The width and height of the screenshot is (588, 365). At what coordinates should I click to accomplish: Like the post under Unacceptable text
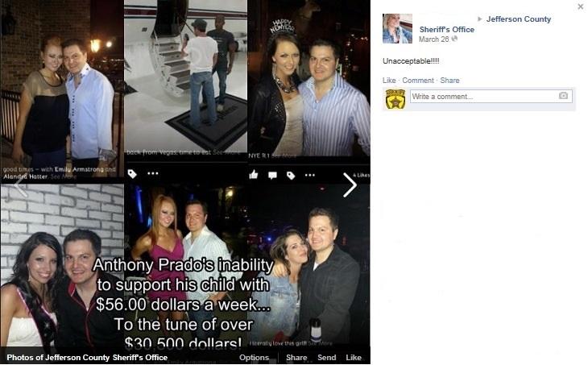tap(389, 81)
